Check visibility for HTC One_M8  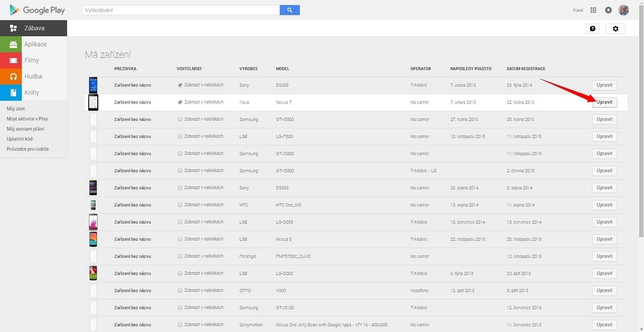180,205
